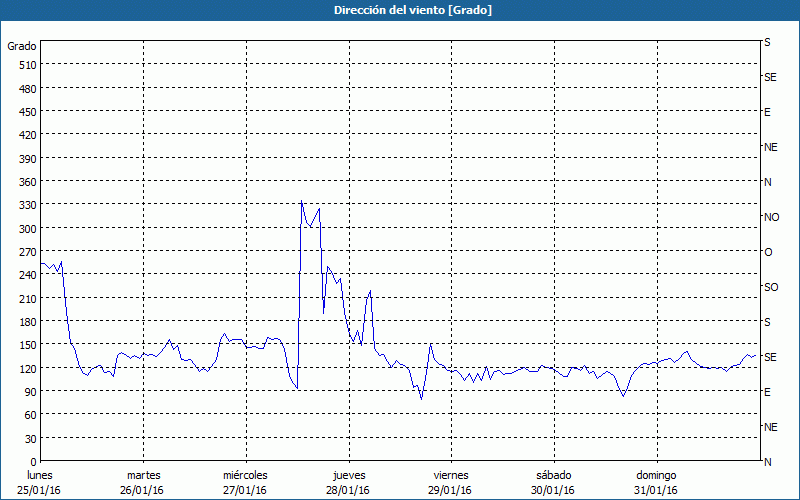Click the 510 value on the y-axis
This screenshot has width=800, height=500.
tap(26, 65)
